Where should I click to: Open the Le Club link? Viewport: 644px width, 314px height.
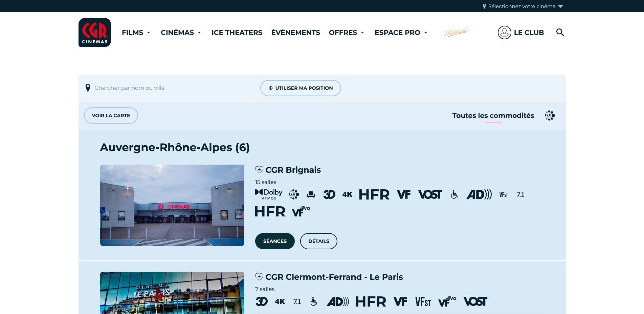pyautogui.click(x=529, y=33)
